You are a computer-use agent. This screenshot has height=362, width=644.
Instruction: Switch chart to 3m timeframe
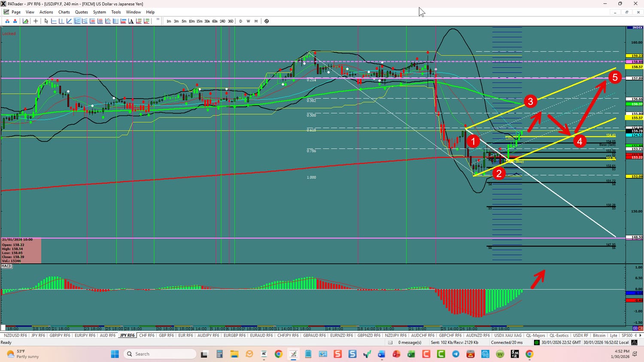tap(176, 21)
